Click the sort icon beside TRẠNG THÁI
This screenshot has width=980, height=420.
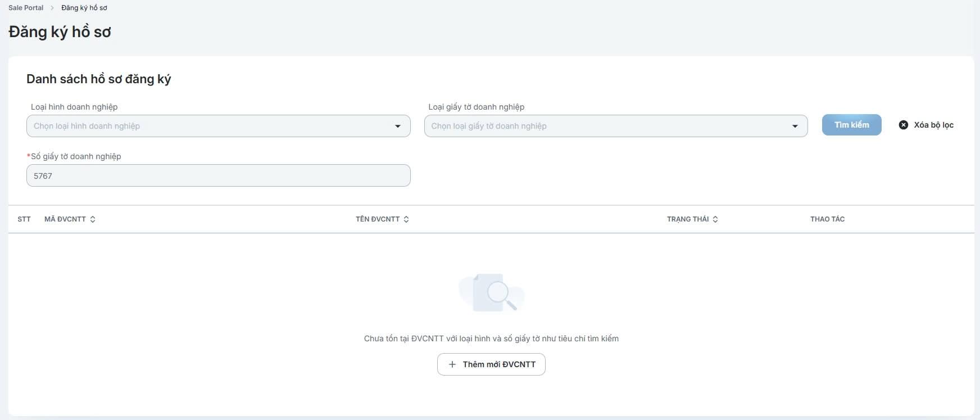pos(715,219)
